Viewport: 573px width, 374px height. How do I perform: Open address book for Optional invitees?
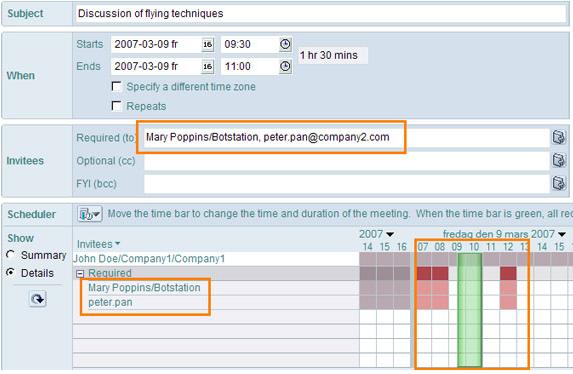point(559,160)
